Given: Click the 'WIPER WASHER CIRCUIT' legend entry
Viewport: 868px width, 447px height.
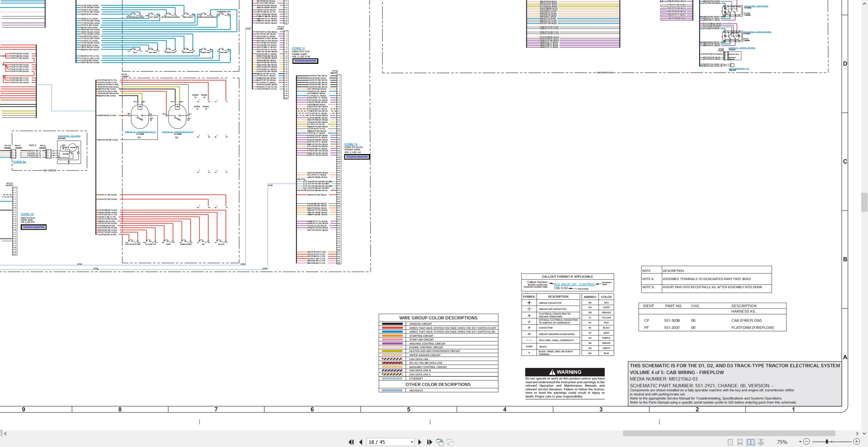Looking at the screenshot, I should point(425,355).
